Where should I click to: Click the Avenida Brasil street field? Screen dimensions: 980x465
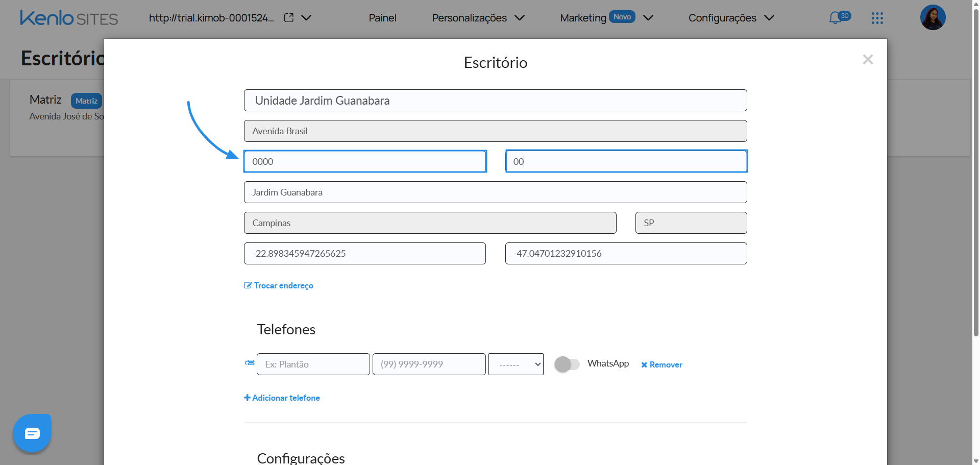(495, 131)
